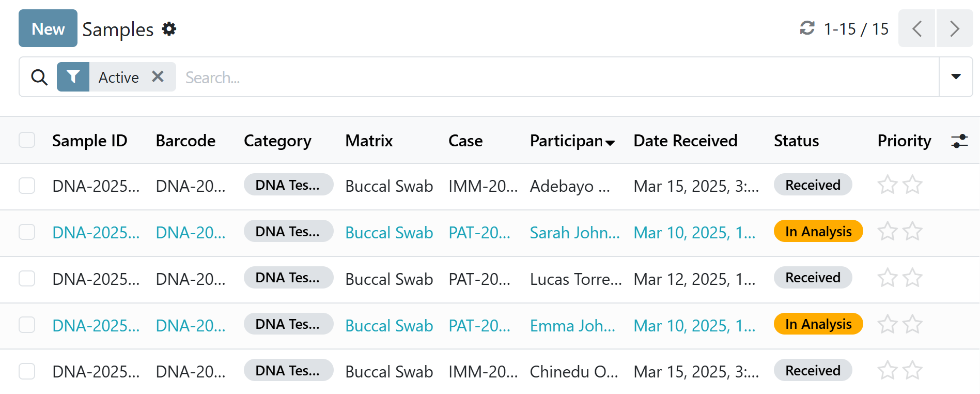
Task: Sort by the Participant column header
Action: (566, 141)
